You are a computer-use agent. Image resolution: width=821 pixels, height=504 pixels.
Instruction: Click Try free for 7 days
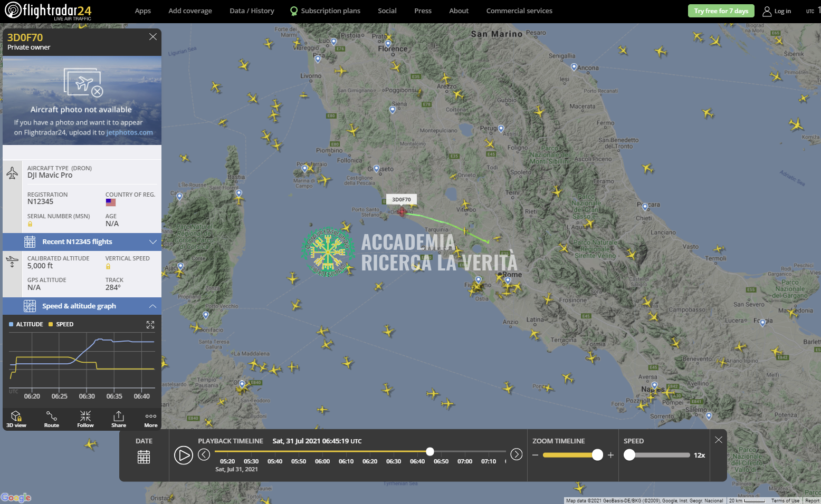(x=721, y=11)
